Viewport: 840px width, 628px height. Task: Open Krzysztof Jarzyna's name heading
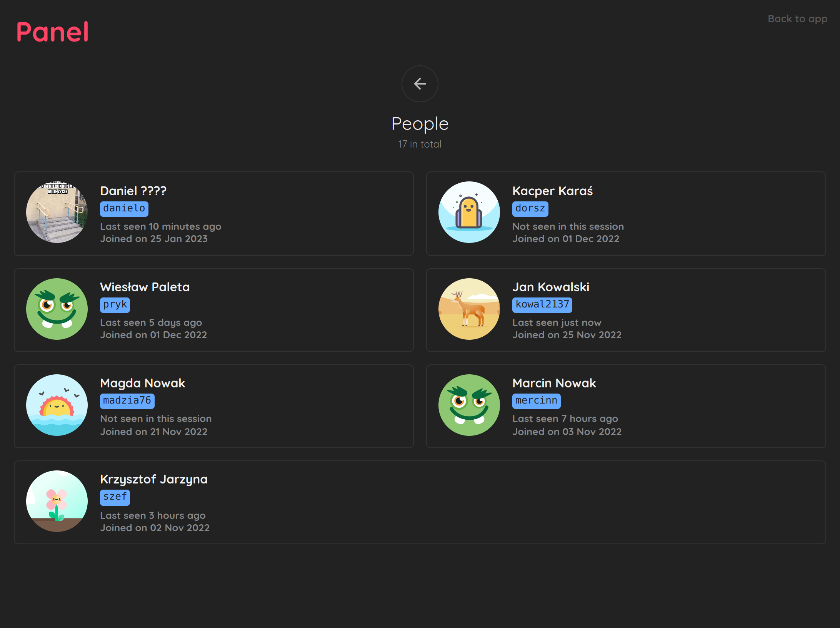coord(154,479)
